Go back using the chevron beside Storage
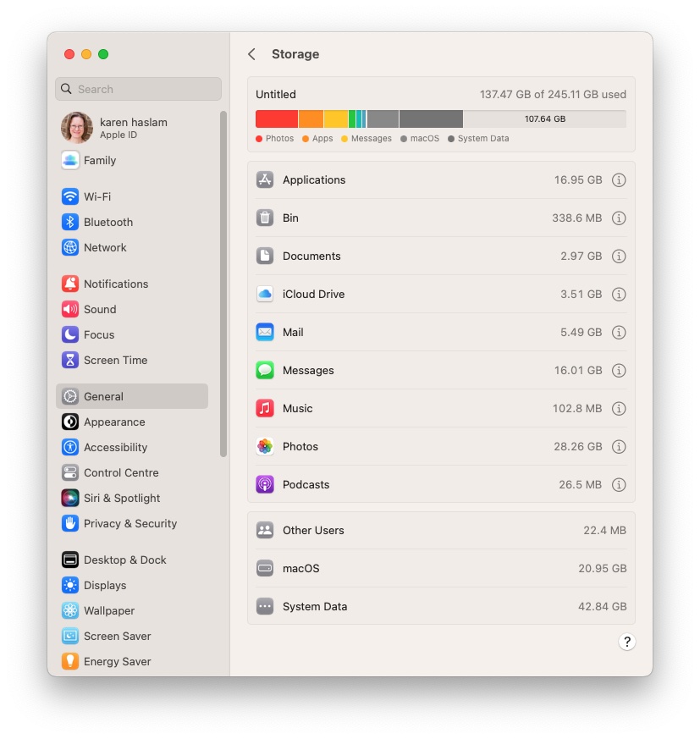The image size is (700, 739). pos(251,54)
